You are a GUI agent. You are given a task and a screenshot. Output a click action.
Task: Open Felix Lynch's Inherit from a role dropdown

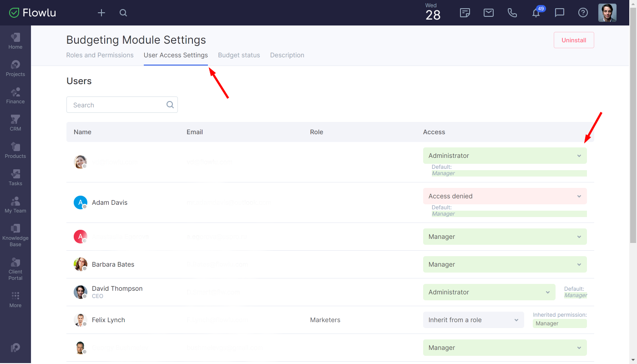(473, 320)
